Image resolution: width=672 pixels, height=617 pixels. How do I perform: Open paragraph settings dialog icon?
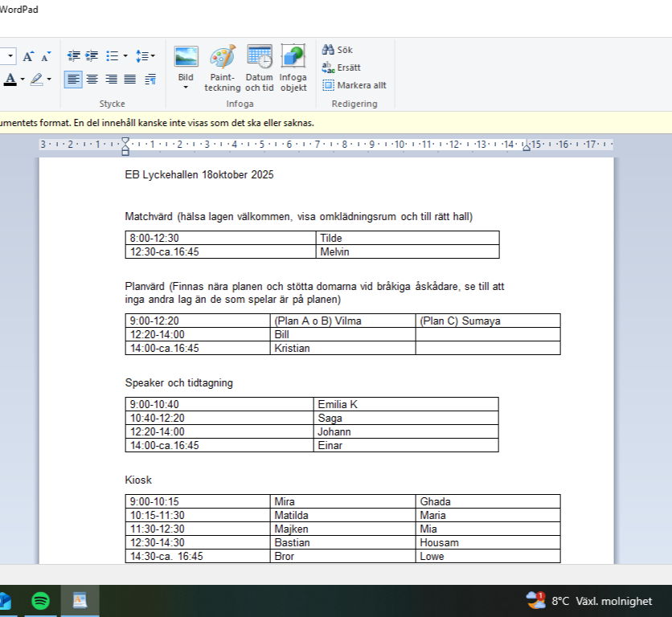pos(150,80)
